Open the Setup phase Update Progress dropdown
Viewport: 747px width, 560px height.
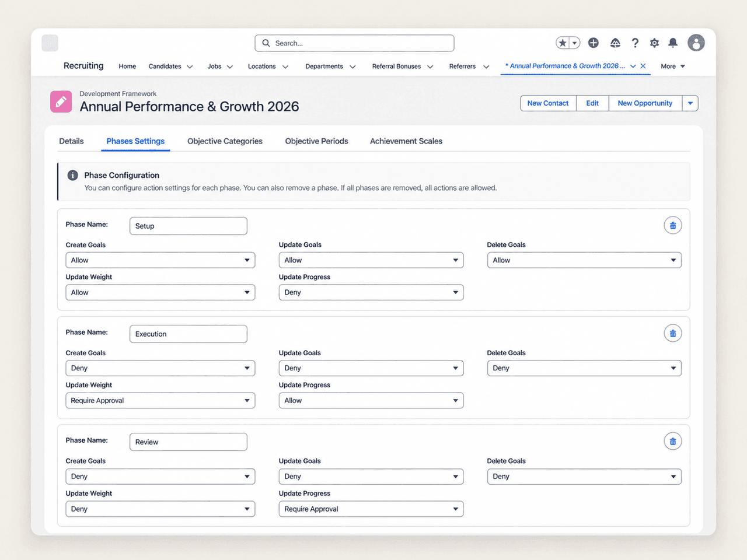[371, 292]
